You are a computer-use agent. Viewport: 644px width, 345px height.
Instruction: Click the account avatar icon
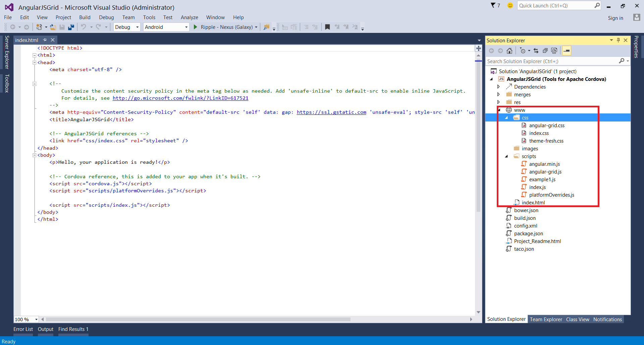(x=637, y=17)
